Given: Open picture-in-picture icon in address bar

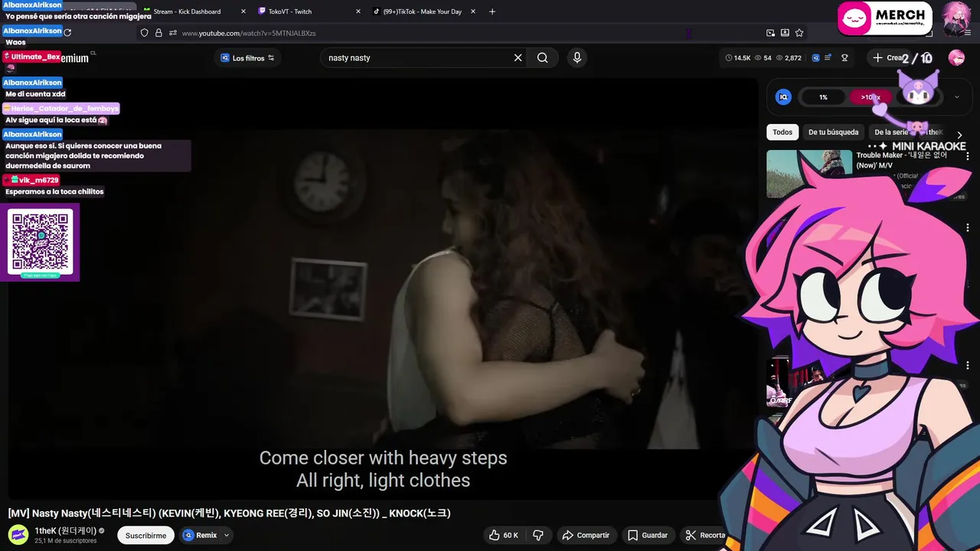Looking at the screenshot, I should 770,33.
